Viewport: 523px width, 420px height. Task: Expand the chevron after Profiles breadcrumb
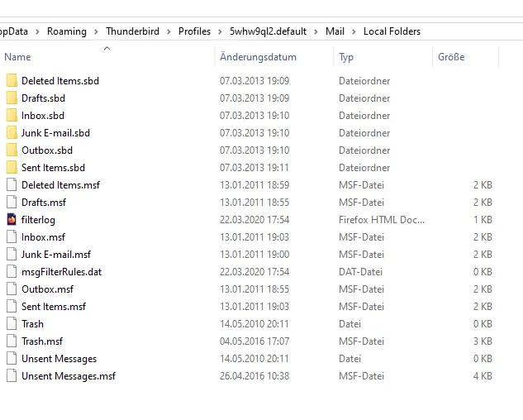(220, 31)
